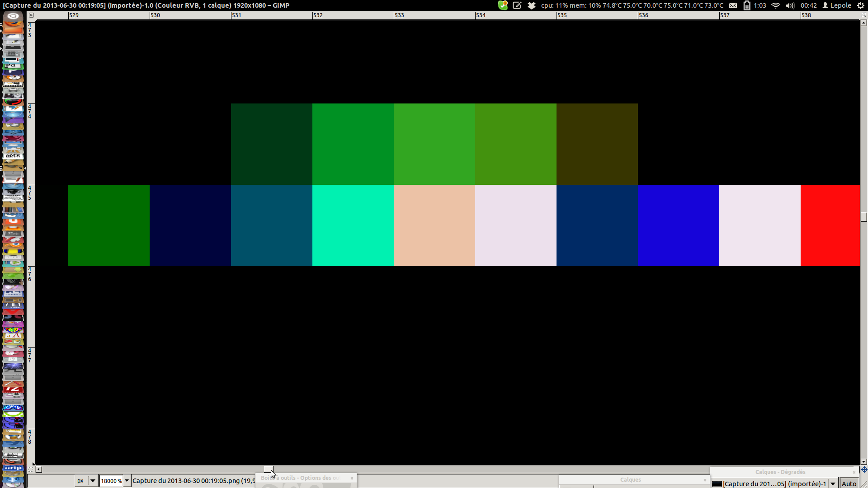Click the zoom-on-resize icon at top-right corner
The image size is (868, 488).
tap(863, 15)
